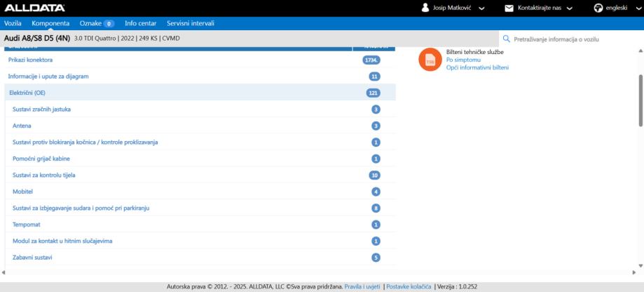The width and height of the screenshot is (644, 292).
Task: Click the language headset icon
Action: 598,8
